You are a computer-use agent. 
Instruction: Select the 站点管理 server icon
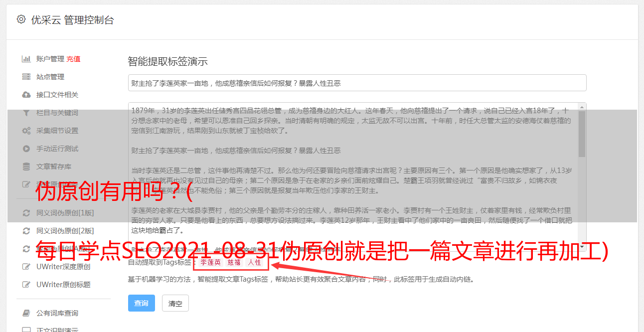26,77
